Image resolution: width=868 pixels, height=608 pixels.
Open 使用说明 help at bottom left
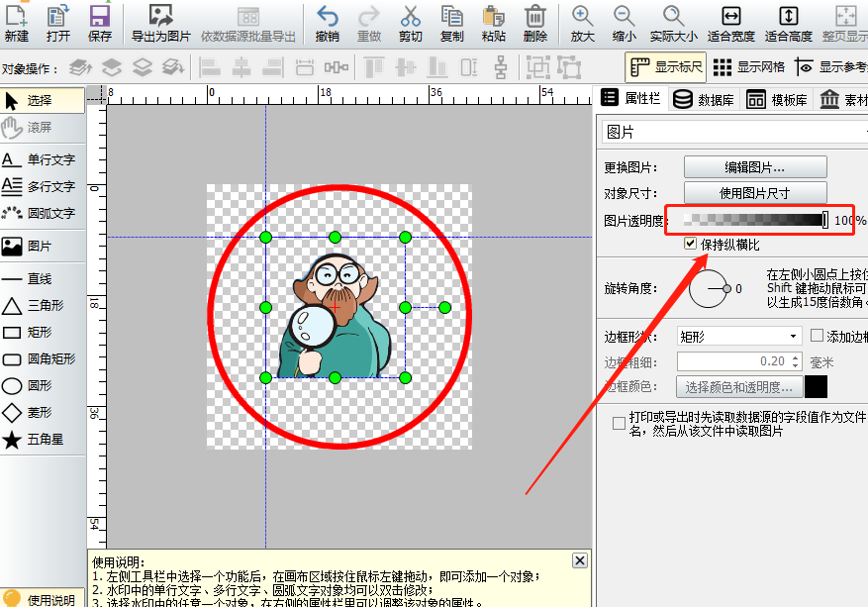coord(43,600)
